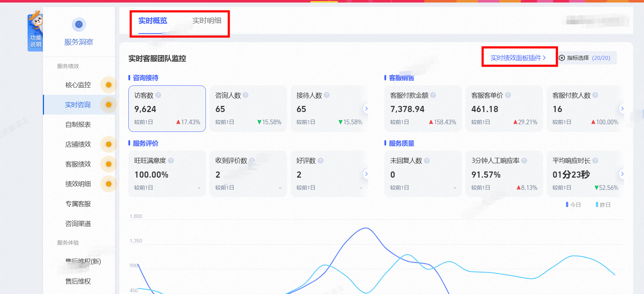Select the 好评数 metric card

(x=329, y=174)
